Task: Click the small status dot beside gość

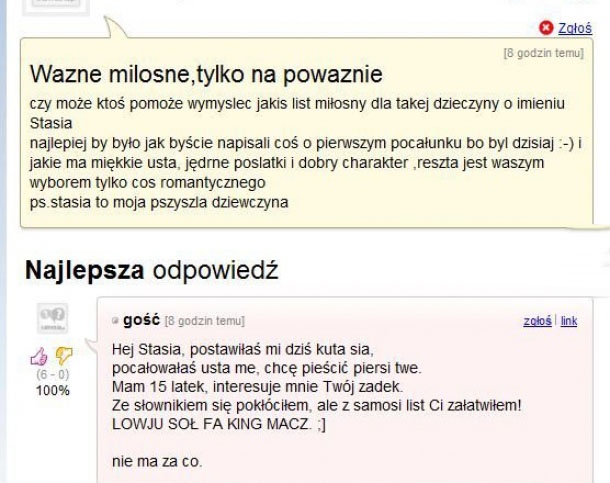Action: 115,321
